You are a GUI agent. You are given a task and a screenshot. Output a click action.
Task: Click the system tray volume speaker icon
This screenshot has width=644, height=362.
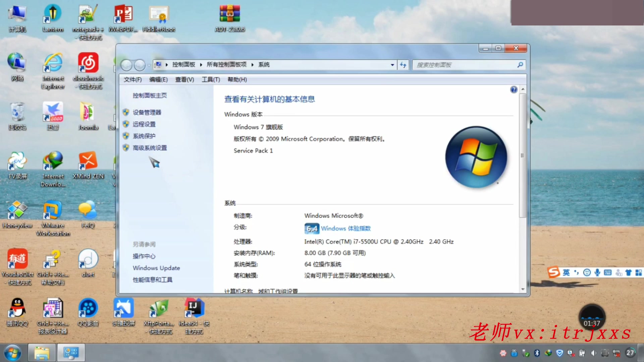coord(593,353)
